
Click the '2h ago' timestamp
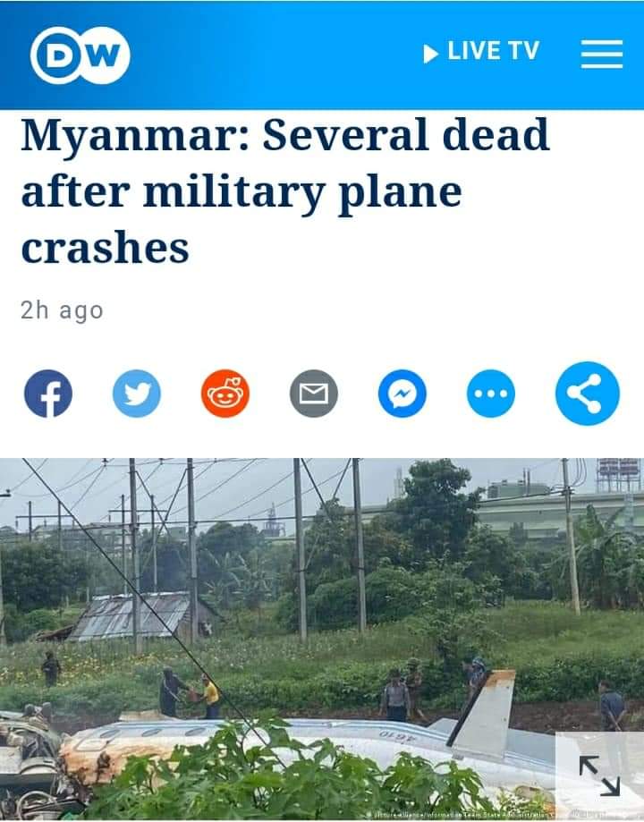coord(62,310)
